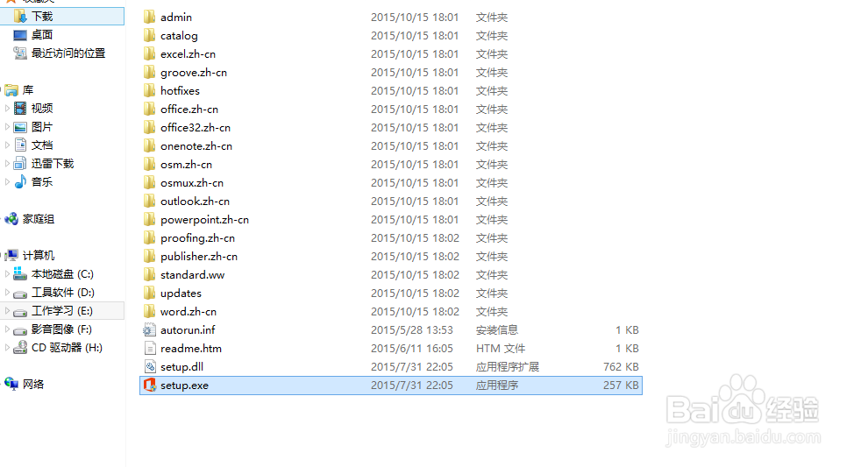Click the word.zh-cn folder icon
Screen dimensions: 868x467
click(149, 312)
